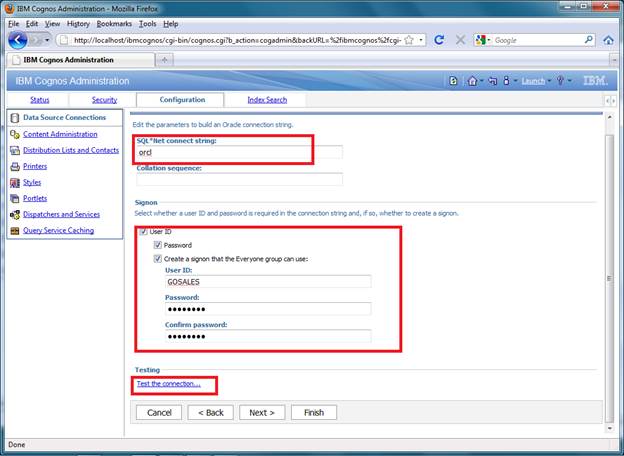Open the Help menu
624x456 pixels.
click(x=171, y=24)
